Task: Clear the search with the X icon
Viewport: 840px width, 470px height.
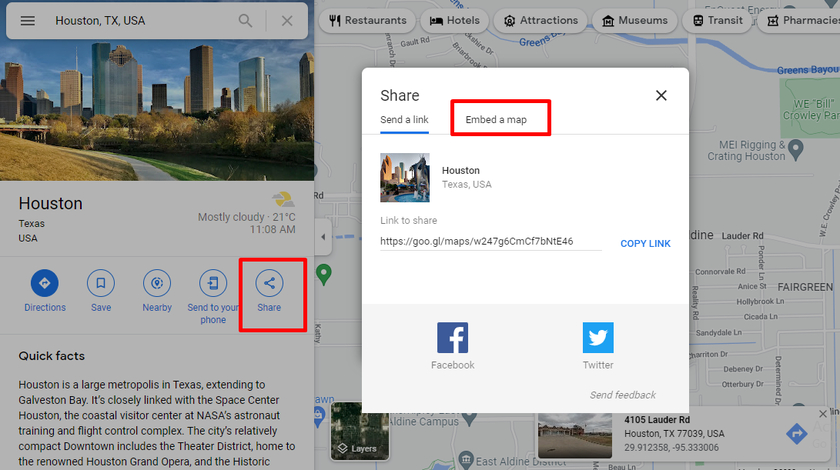Action: (x=287, y=21)
